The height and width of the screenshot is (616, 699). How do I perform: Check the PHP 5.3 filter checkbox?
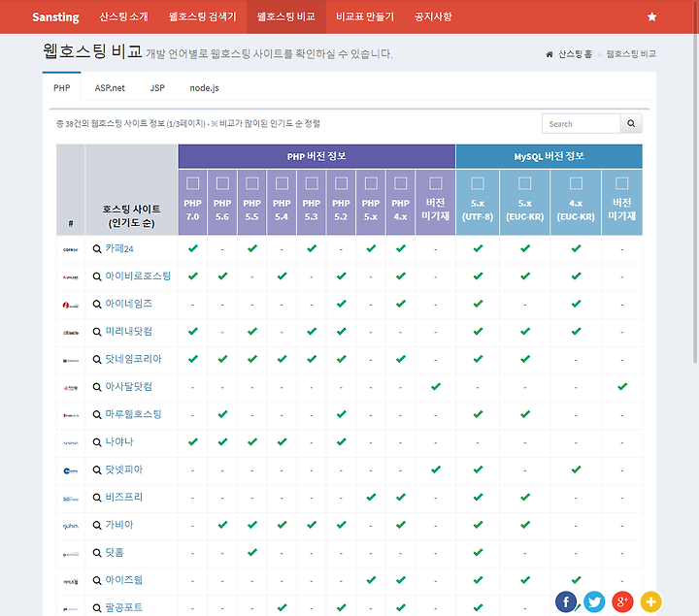click(x=312, y=183)
